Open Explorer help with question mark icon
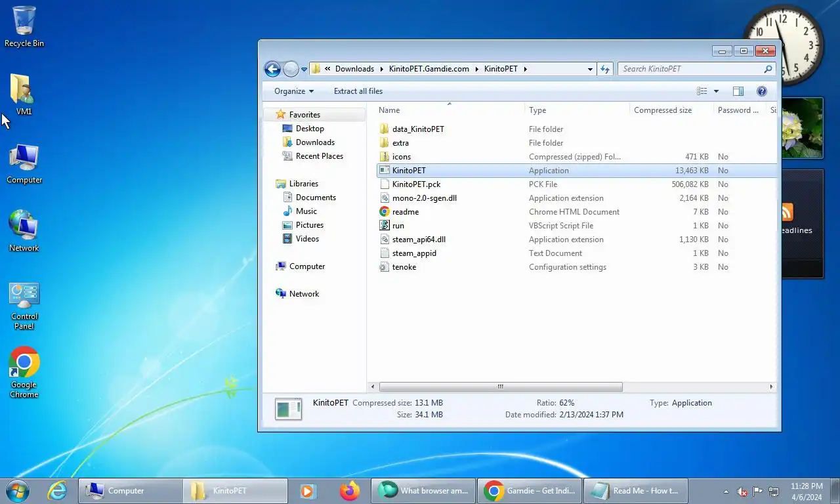This screenshot has width=840, height=504. click(x=762, y=91)
